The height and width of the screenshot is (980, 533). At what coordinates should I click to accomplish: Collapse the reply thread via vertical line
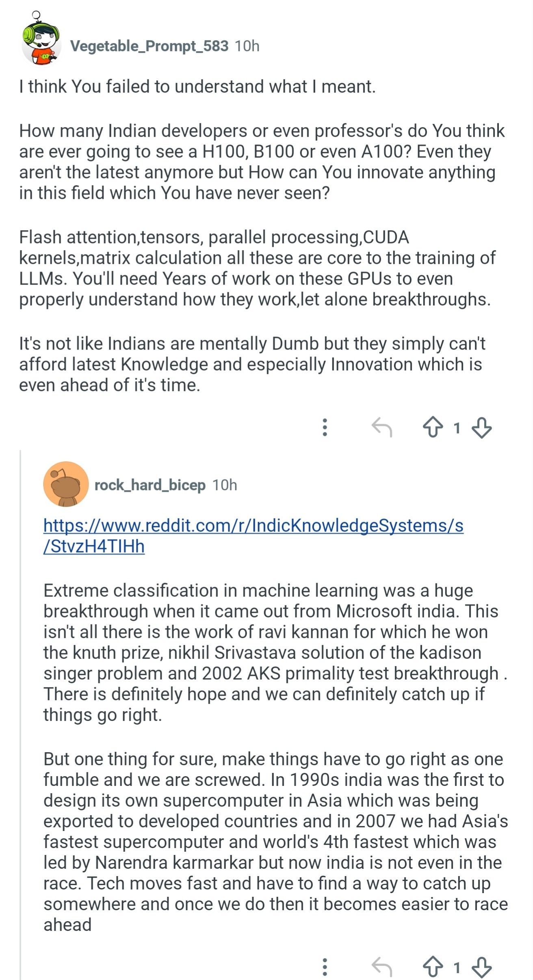tap(20, 714)
